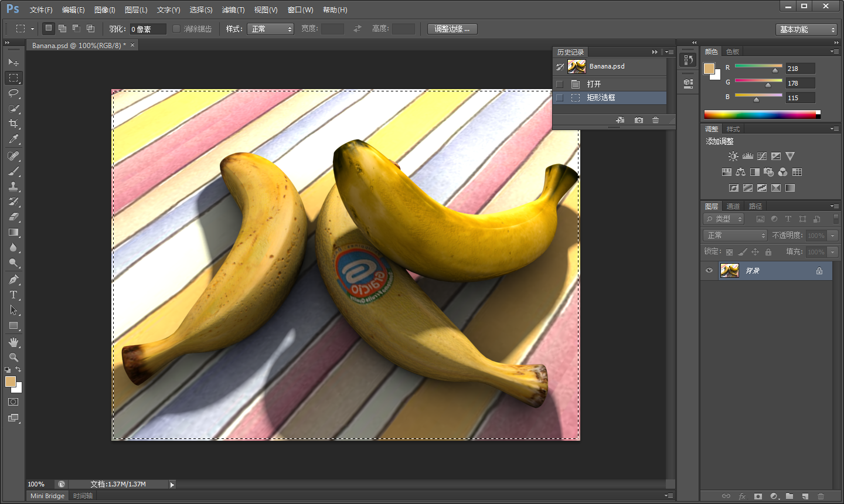Select the 矩形选框 history state
This screenshot has height=504, width=844.
tap(610, 98)
